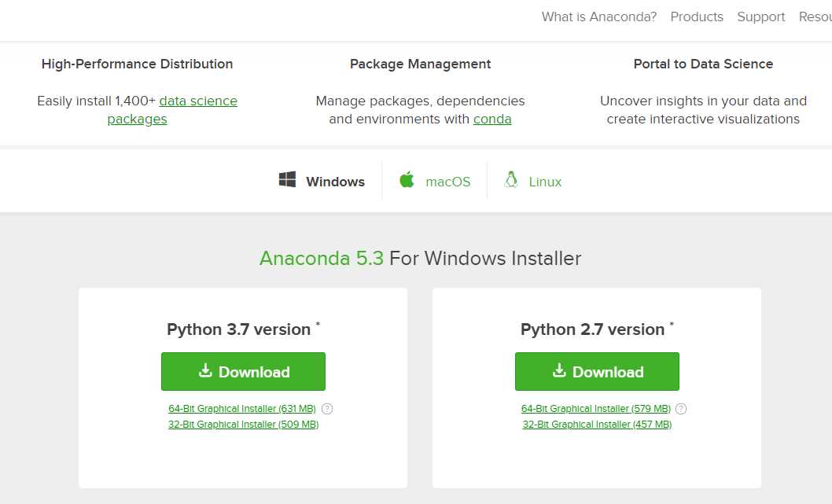Image resolution: width=832 pixels, height=504 pixels.
Task: Click the Apple macOS logo icon
Action: [407, 179]
